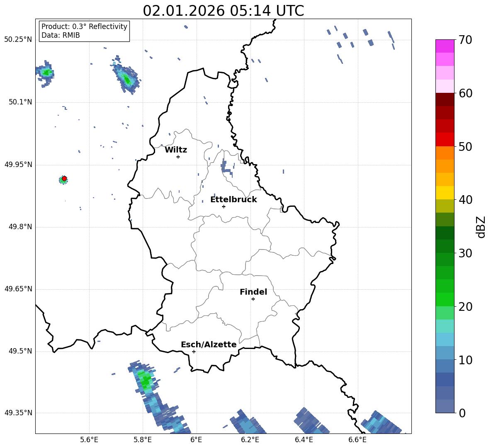The width and height of the screenshot is (491, 448).
Task: Click the colorbar tick value 50
Action: [465, 147]
